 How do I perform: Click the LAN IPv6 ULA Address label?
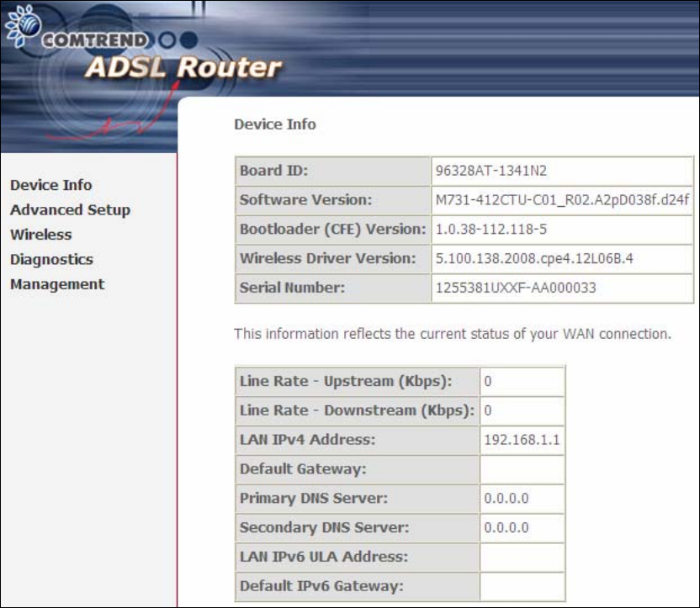tap(324, 558)
